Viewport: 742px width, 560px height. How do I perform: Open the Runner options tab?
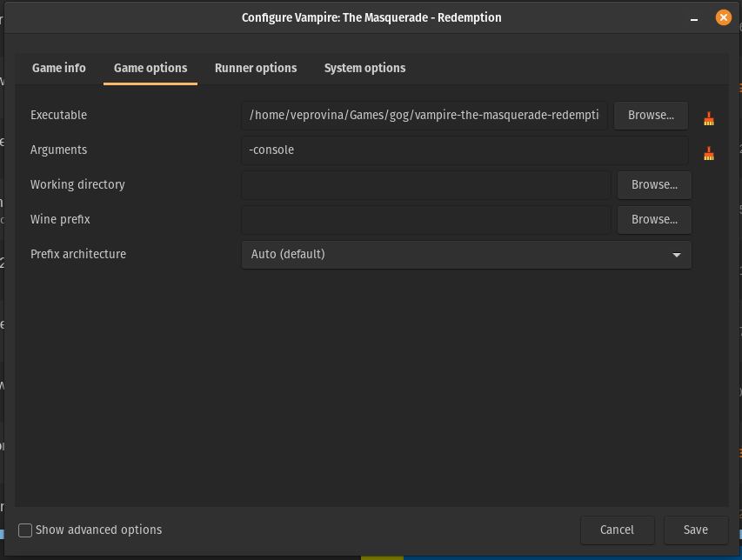[256, 68]
